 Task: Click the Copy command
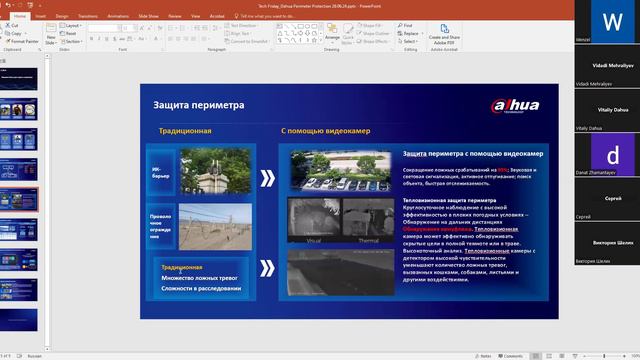[13, 33]
